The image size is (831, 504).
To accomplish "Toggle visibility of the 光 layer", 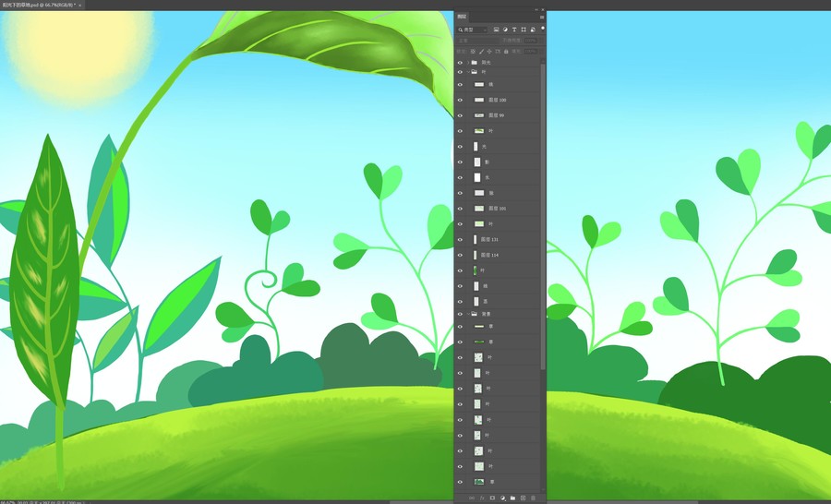I will point(460,146).
